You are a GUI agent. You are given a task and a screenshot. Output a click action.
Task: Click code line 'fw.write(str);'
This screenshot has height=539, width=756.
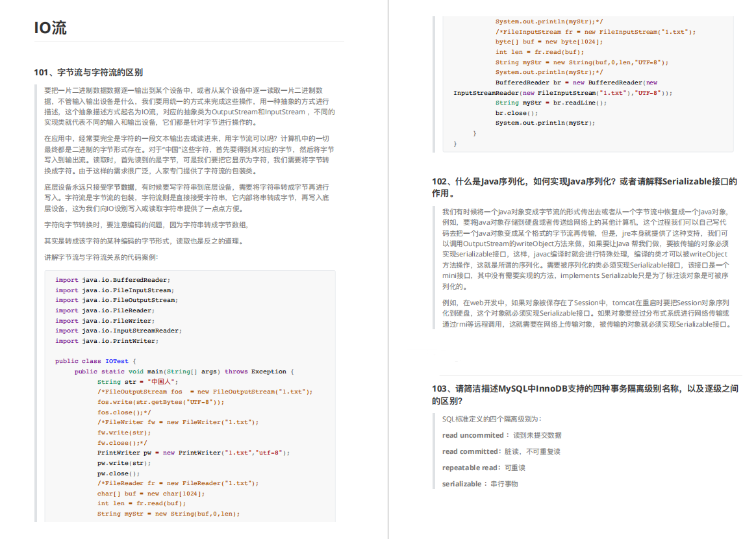[124, 433]
